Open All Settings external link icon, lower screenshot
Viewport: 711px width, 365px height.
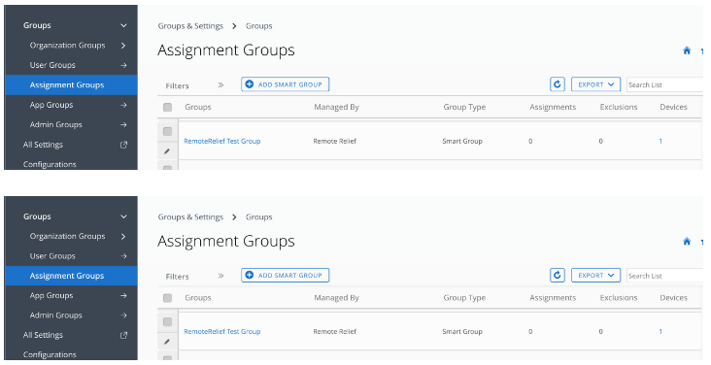[123, 336]
